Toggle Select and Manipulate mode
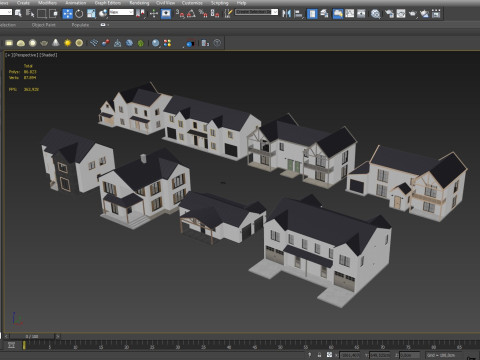This screenshot has height=360, width=480. point(153,13)
